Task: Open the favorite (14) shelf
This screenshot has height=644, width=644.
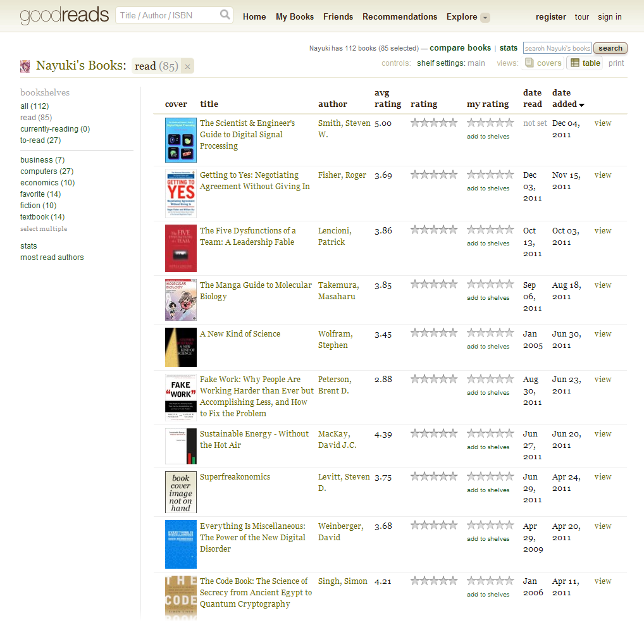Action: 40,194
